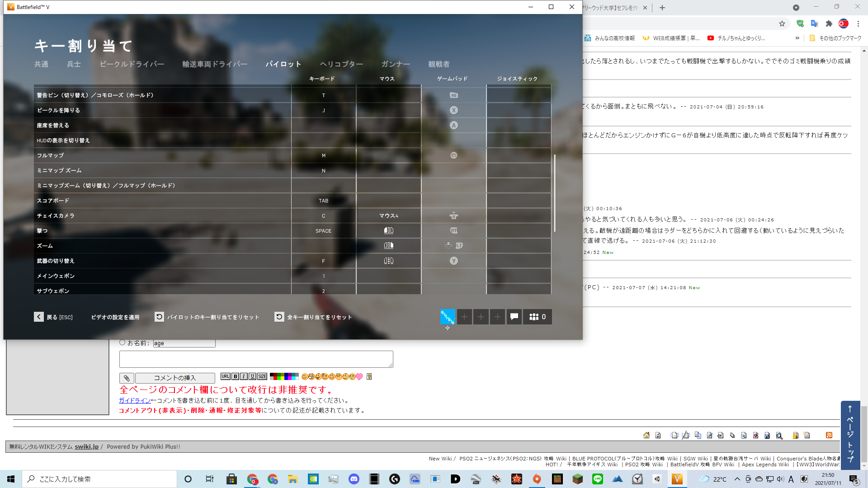Click the reset all key bindings icon
The height and width of the screenshot is (488, 868).
(x=279, y=317)
